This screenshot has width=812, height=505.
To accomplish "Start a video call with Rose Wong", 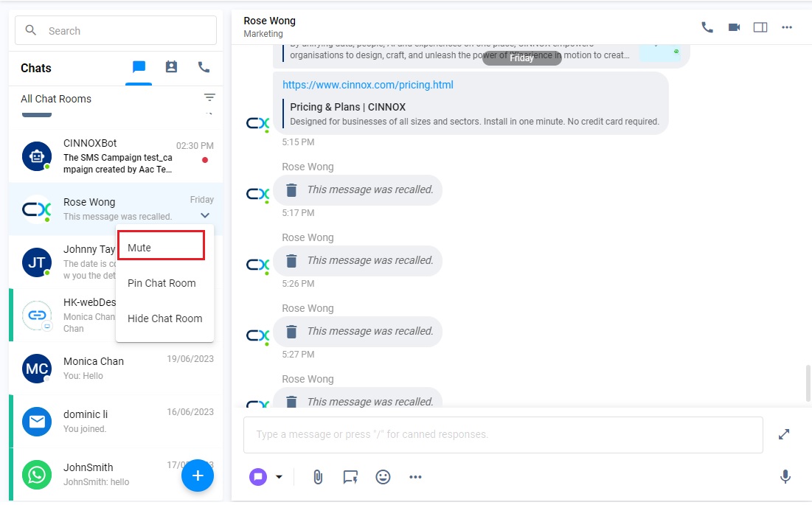I will tap(734, 27).
